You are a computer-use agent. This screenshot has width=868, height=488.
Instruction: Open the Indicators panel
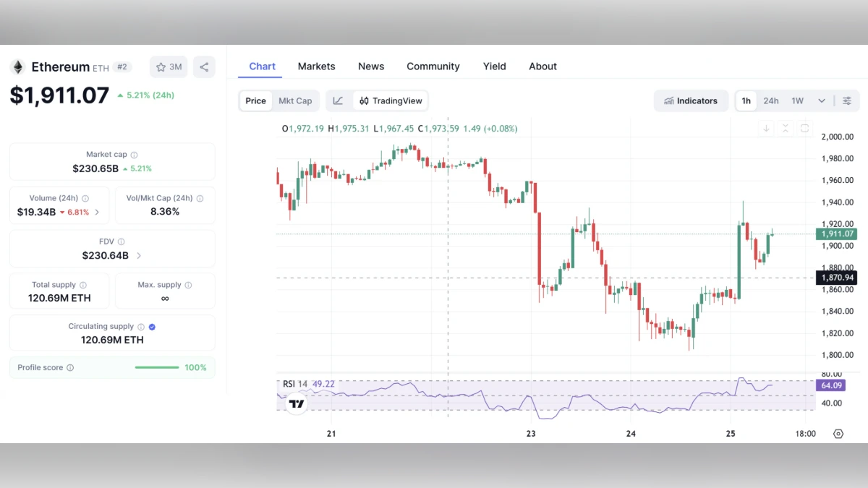691,100
